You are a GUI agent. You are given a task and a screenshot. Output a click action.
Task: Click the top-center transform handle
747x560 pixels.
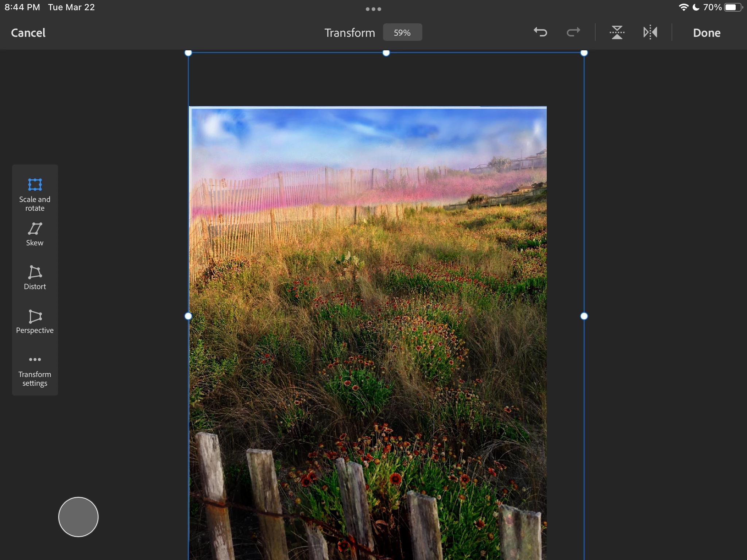coord(386,53)
